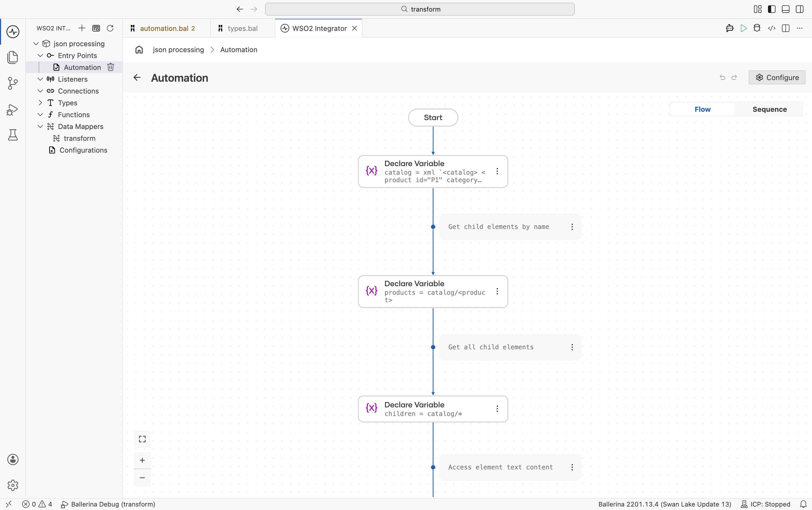Click the Debug bug icon in toolbar

pyautogui.click(x=757, y=28)
